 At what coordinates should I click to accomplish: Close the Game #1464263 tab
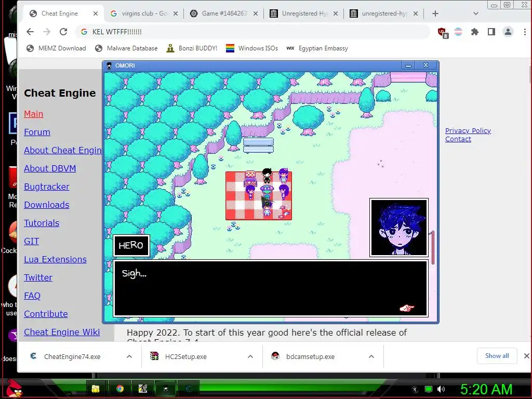(256, 14)
